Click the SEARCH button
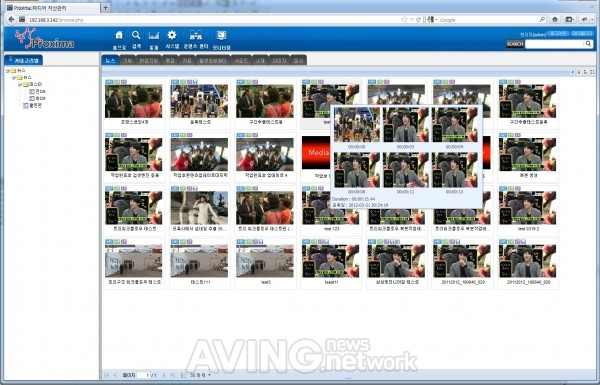 pos(515,44)
